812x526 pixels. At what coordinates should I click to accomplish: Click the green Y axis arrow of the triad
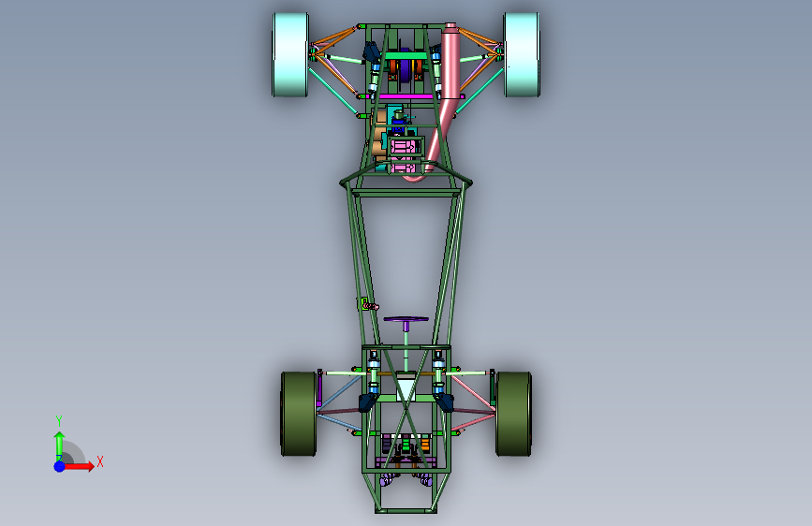coord(60,446)
